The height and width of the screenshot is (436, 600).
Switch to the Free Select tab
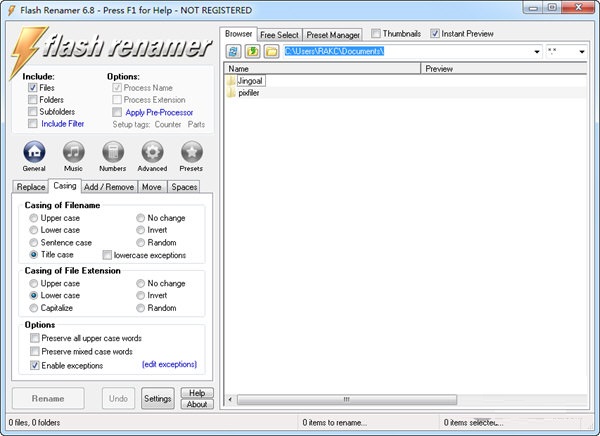[x=279, y=35]
